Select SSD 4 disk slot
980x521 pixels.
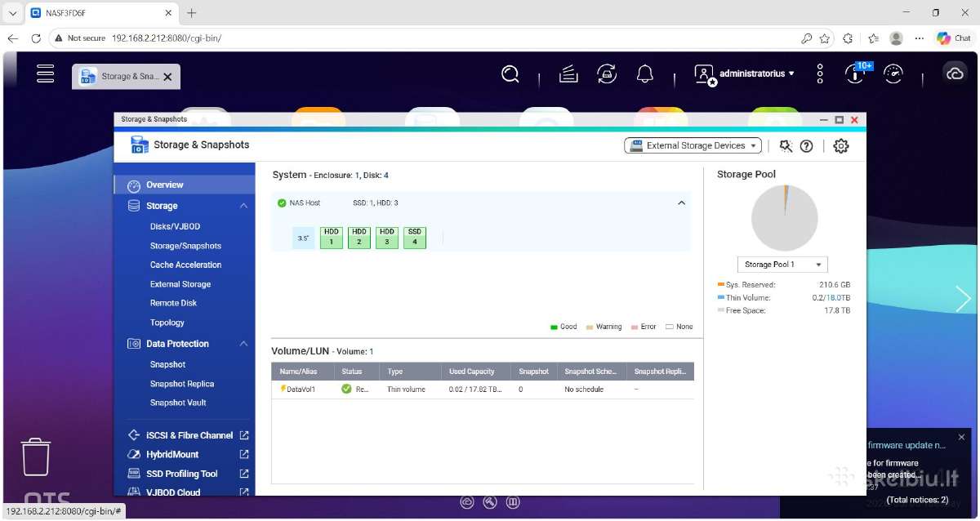tap(415, 237)
